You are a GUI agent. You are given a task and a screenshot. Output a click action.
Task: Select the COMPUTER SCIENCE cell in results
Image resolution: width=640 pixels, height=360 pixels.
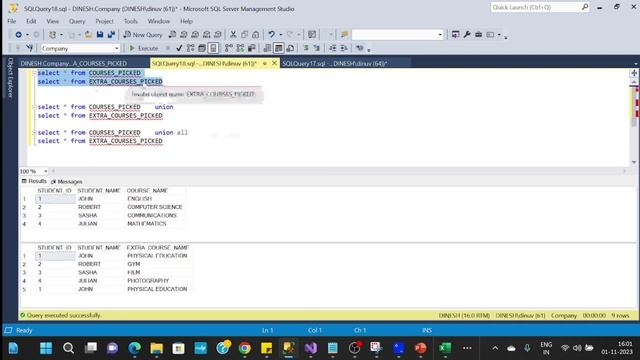(155, 207)
